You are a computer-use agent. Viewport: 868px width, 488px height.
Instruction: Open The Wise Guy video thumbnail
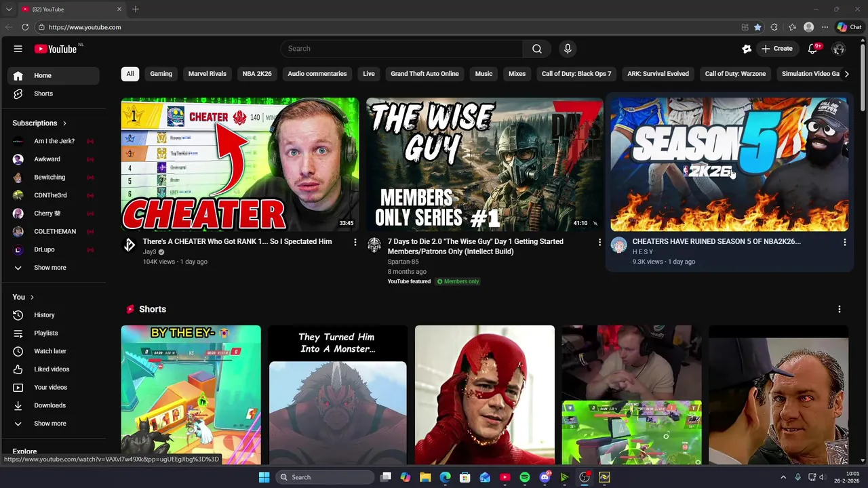(485, 165)
